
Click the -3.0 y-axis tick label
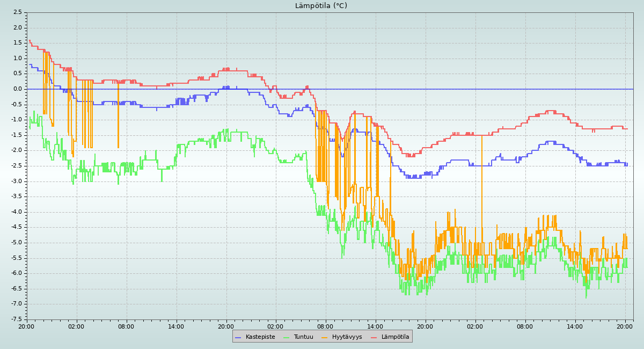tap(16, 181)
